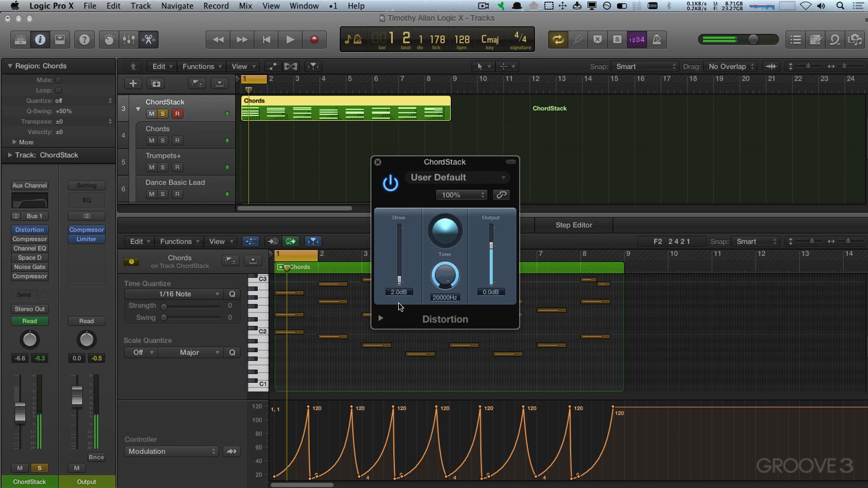Click the Tone frequency knob

(x=445, y=275)
